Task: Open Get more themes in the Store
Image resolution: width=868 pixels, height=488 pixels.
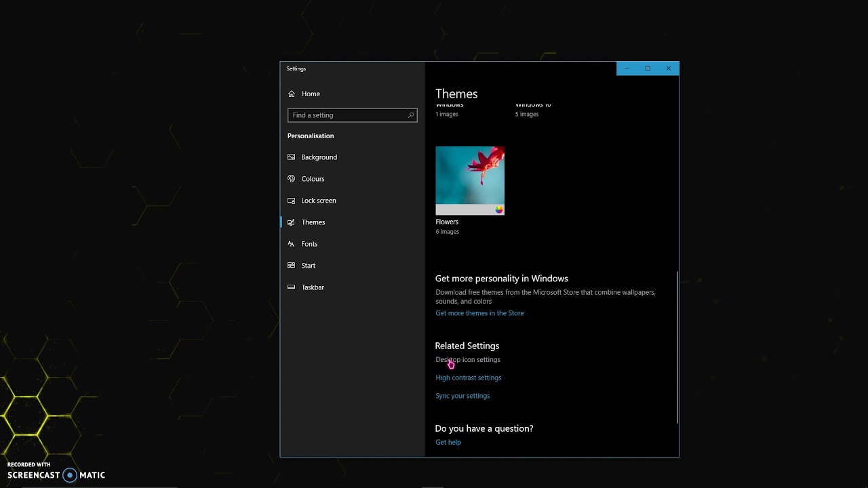Action: 479,312
